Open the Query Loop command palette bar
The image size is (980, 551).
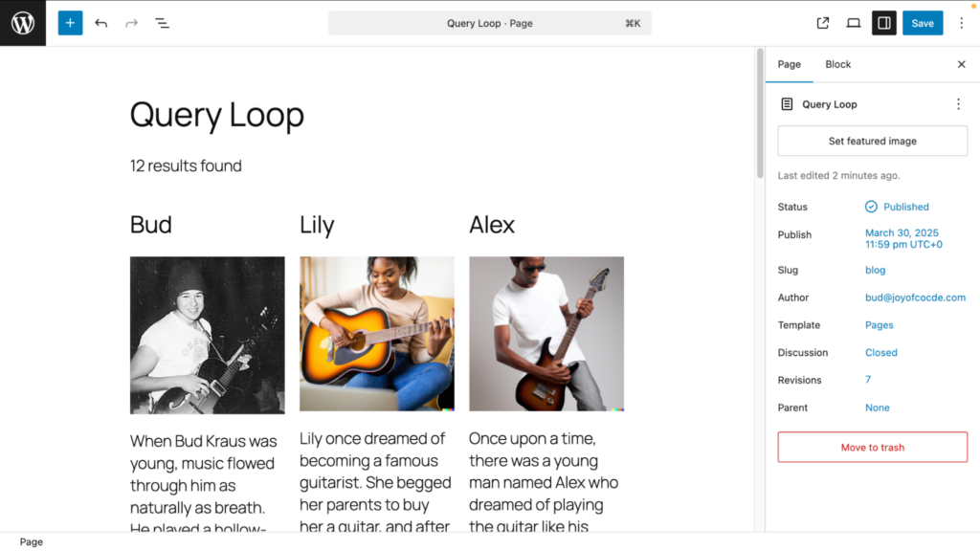[490, 23]
